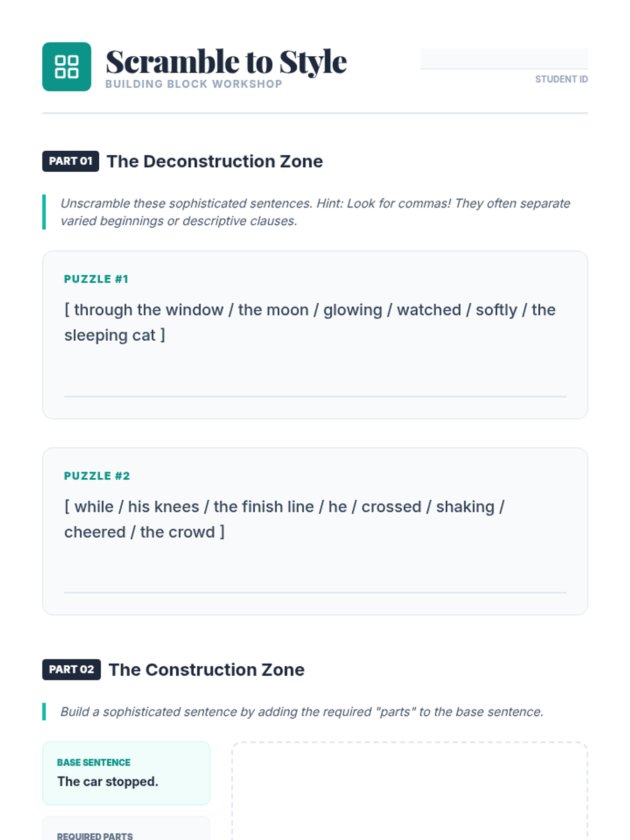
Task: Click the Base Sentence card
Action: [126, 773]
